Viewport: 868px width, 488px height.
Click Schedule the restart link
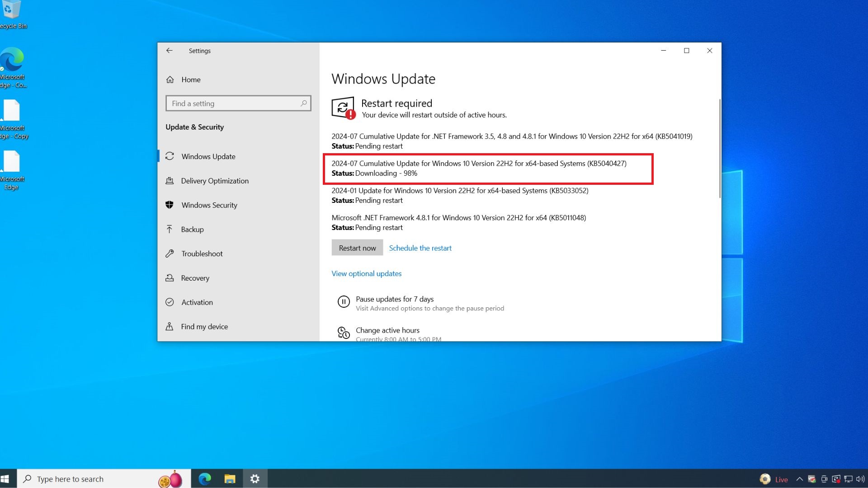pos(420,248)
